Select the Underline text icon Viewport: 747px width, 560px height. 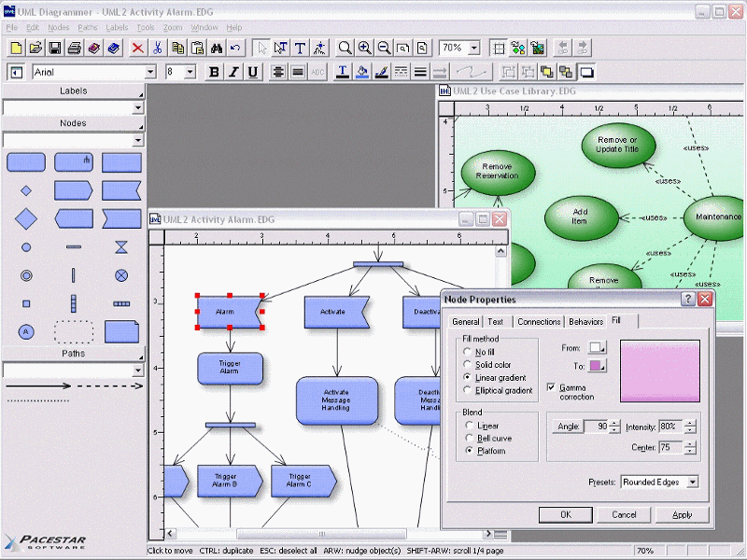pyautogui.click(x=253, y=72)
